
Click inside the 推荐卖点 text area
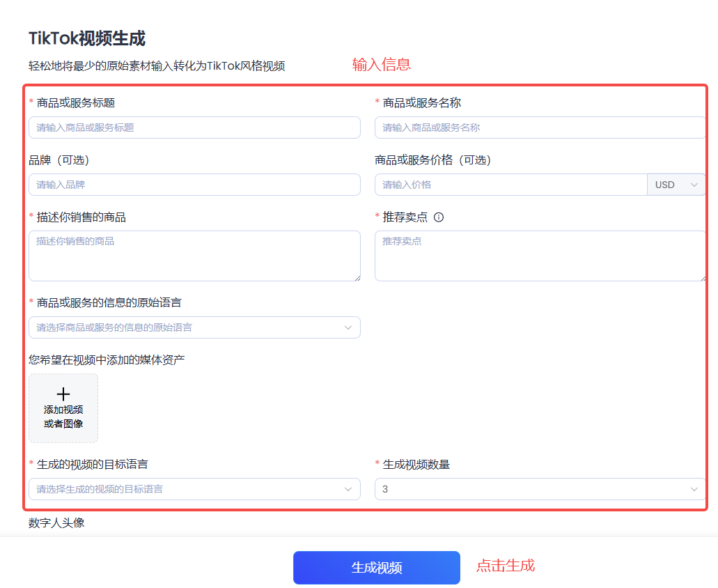click(x=540, y=256)
